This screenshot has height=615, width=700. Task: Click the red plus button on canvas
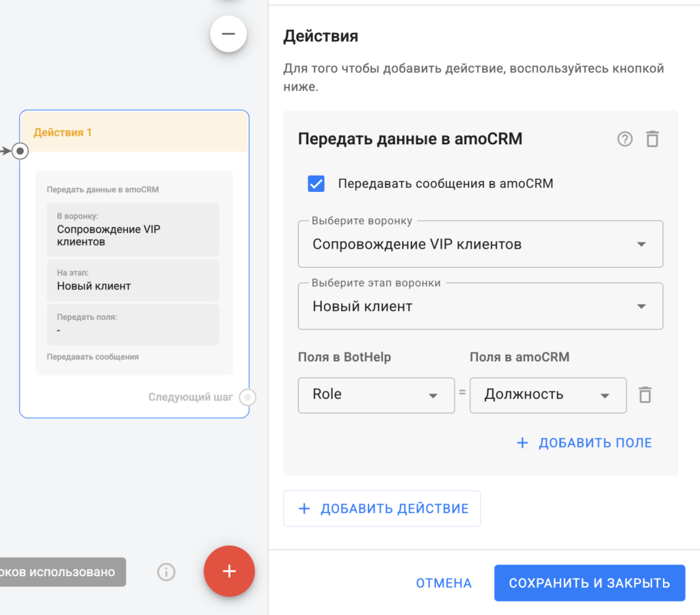229,571
